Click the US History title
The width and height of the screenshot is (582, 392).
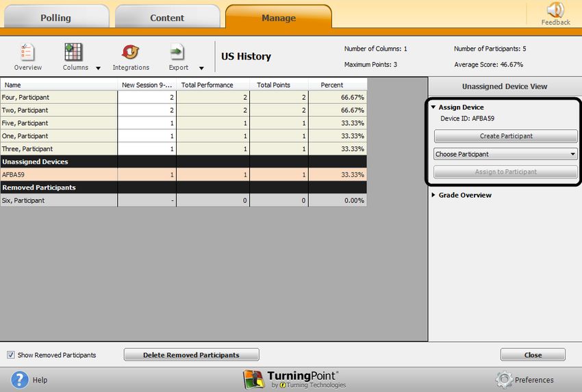[246, 56]
